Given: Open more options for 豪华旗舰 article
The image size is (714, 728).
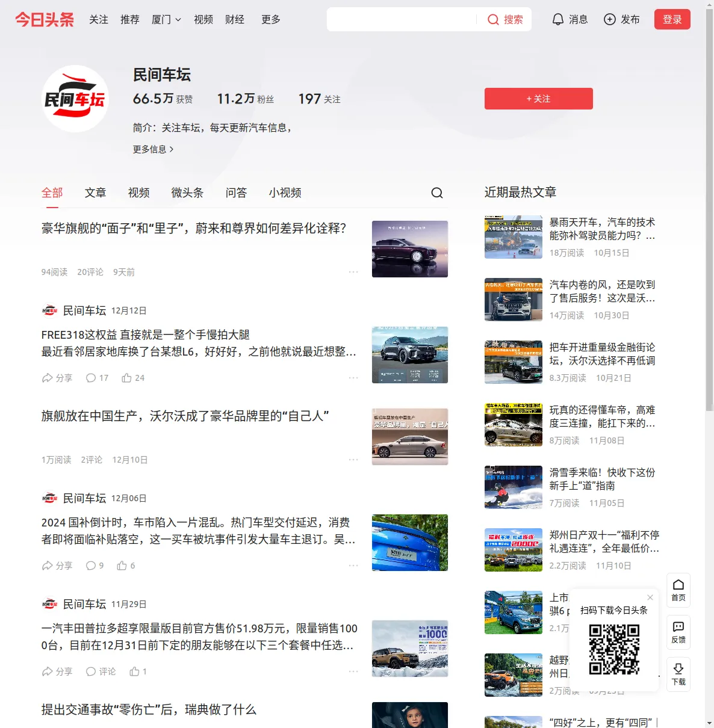Looking at the screenshot, I should click(353, 272).
